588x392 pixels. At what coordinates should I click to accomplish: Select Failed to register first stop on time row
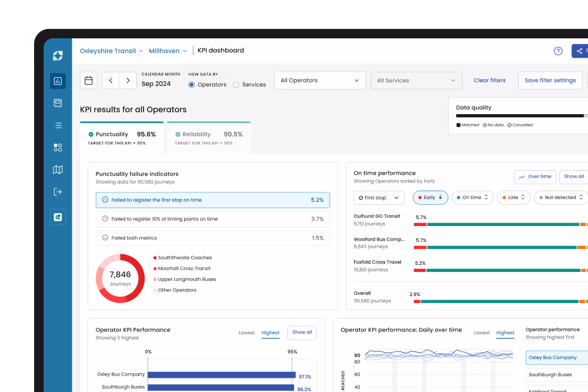click(213, 200)
